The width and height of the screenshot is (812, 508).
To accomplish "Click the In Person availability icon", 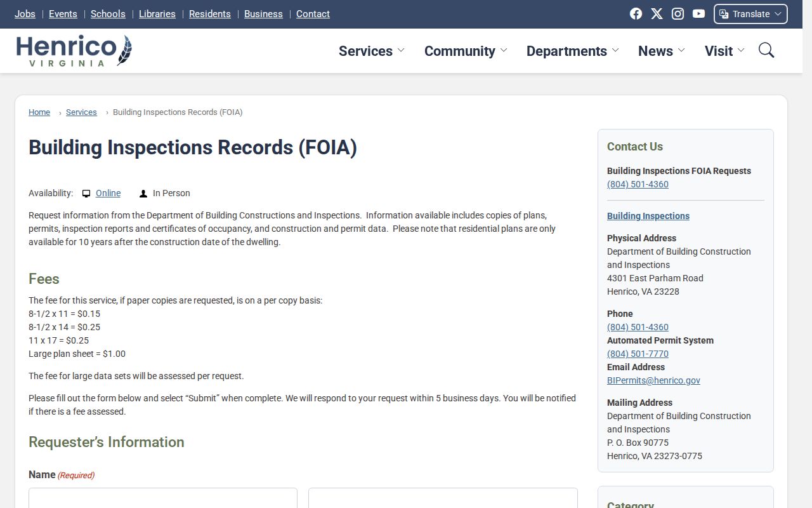I will [143, 194].
